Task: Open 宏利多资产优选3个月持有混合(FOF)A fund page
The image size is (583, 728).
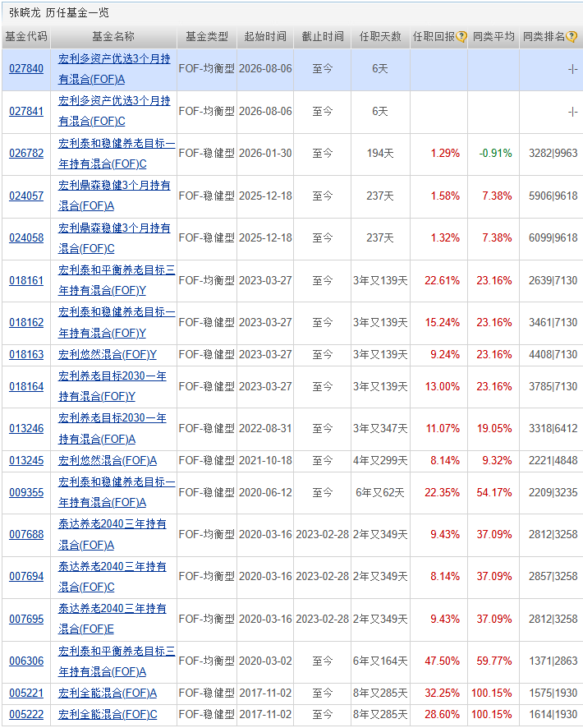Action: tap(114, 69)
